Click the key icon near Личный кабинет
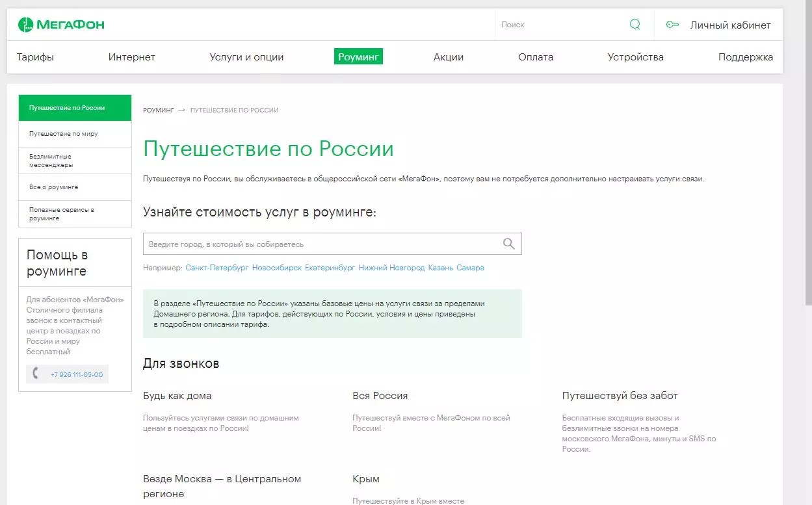 [x=672, y=25]
